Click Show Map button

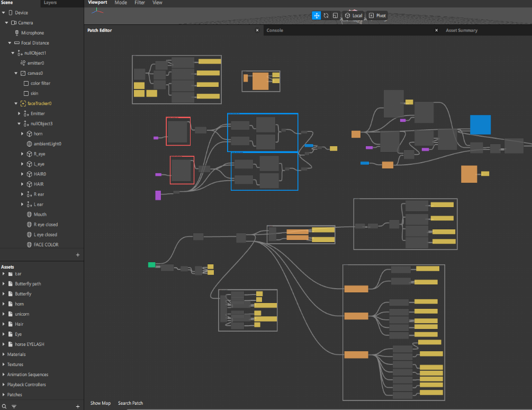click(101, 403)
